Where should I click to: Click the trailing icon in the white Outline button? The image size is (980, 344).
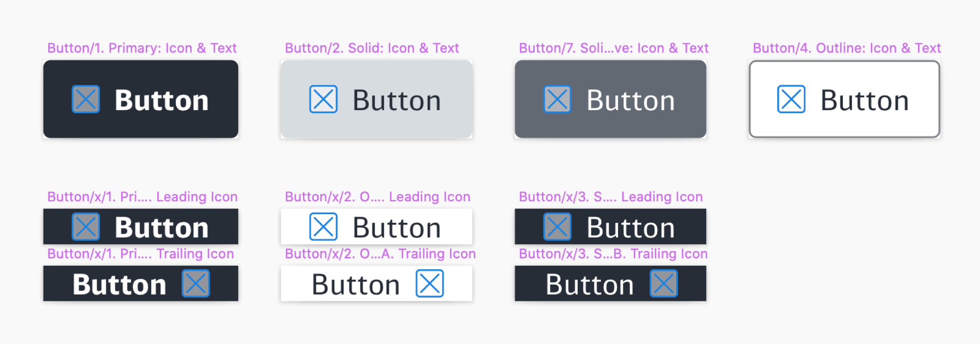[429, 283]
